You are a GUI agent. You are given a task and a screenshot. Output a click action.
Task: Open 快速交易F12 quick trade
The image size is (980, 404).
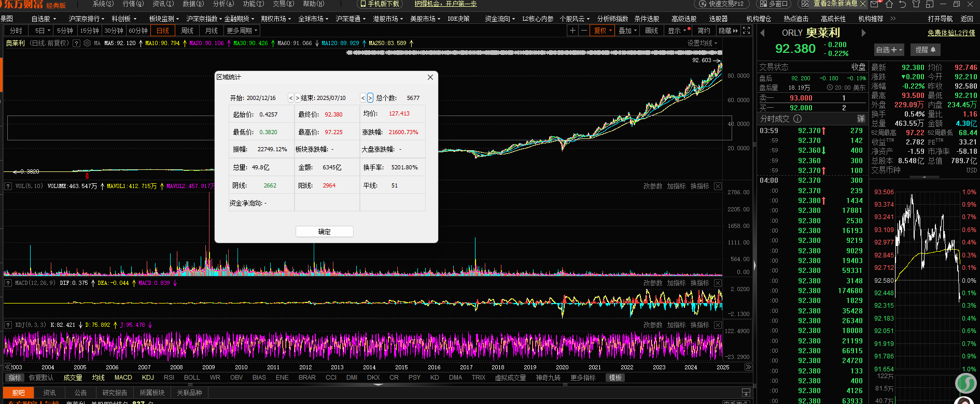click(722, 4)
